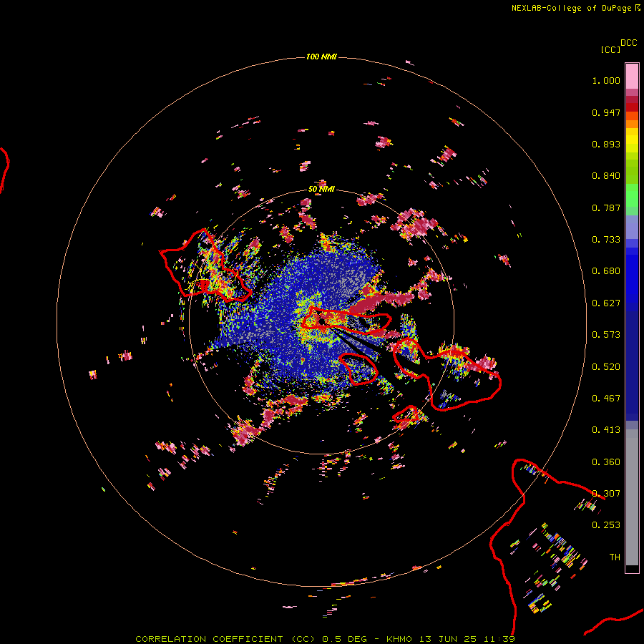Click the 0.413 color scale value
644x644 pixels.
tap(606, 430)
